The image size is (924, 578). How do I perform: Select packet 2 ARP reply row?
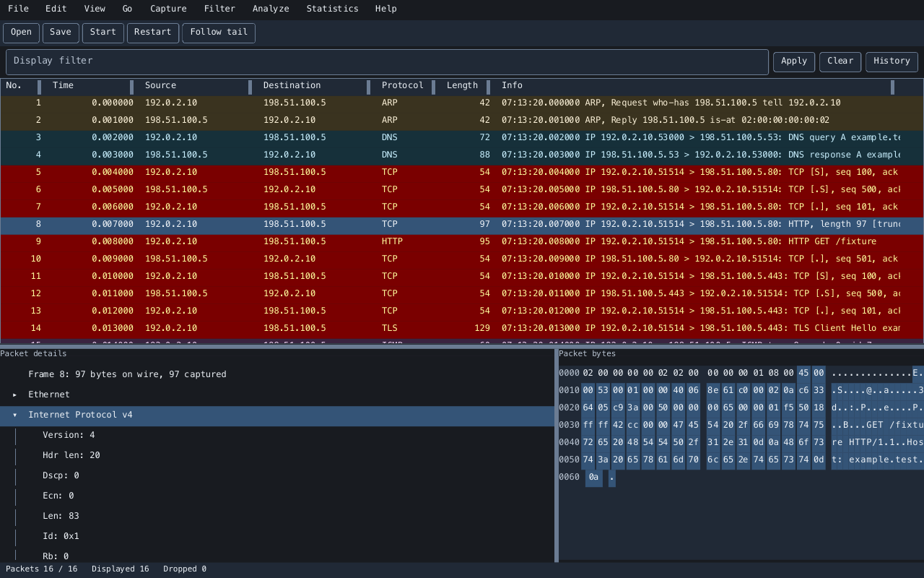(462, 120)
